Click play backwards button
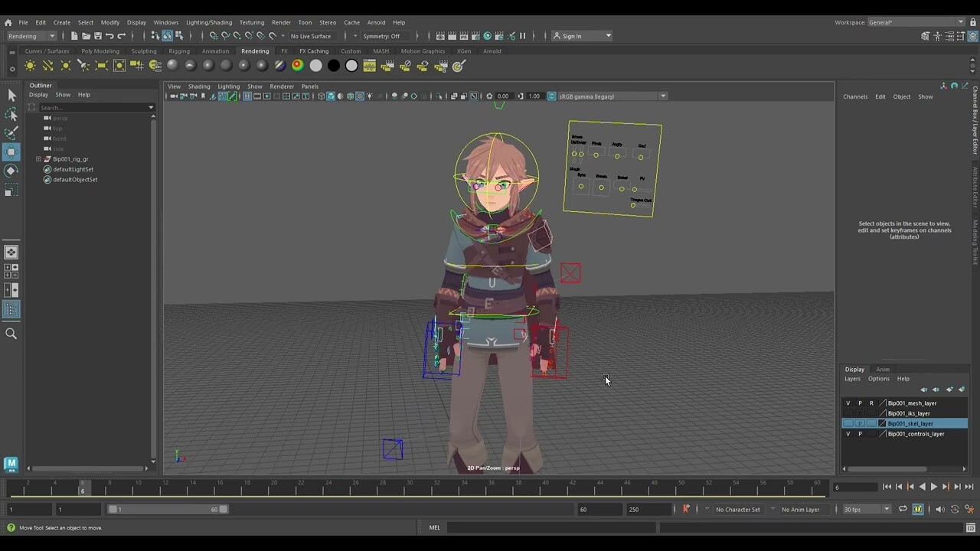The height and width of the screenshot is (551, 980). point(922,487)
